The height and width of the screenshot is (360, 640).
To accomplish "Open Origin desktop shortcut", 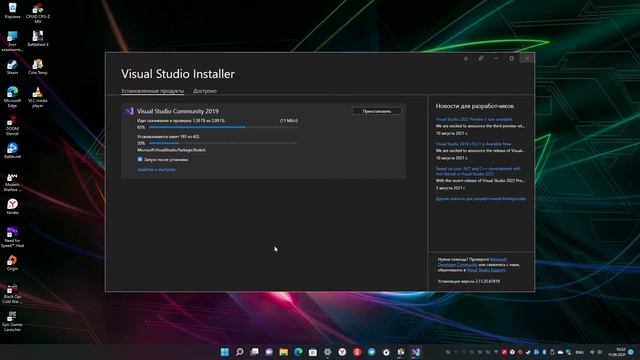I will [x=12, y=263].
